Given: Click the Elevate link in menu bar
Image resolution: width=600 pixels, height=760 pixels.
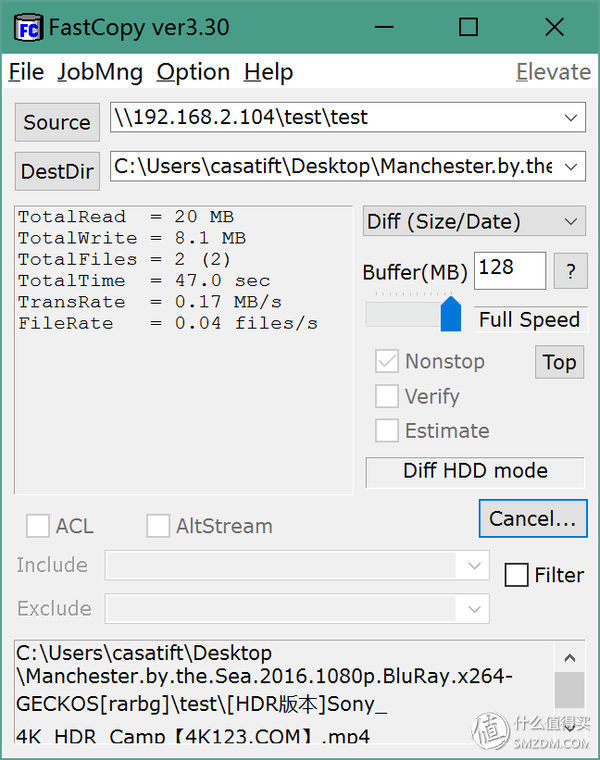Looking at the screenshot, I should pyautogui.click(x=553, y=72).
